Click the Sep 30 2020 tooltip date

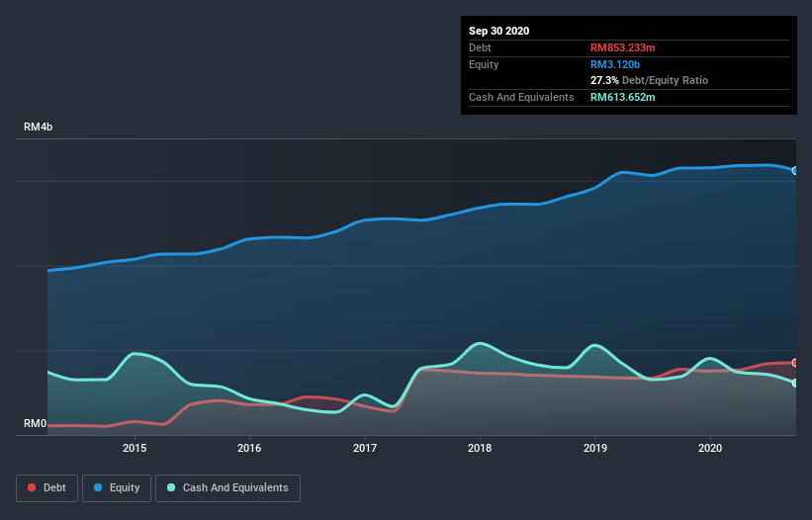499,31
